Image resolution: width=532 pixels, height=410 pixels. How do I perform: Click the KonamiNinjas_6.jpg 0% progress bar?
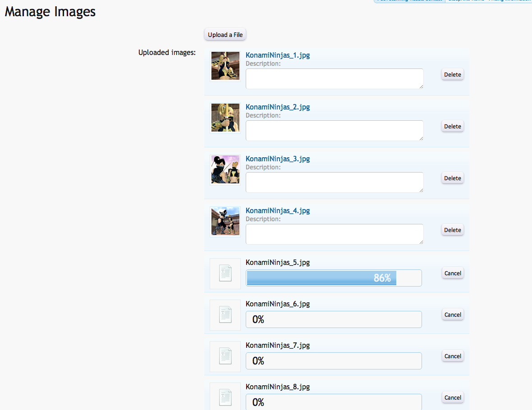point(334,319)
